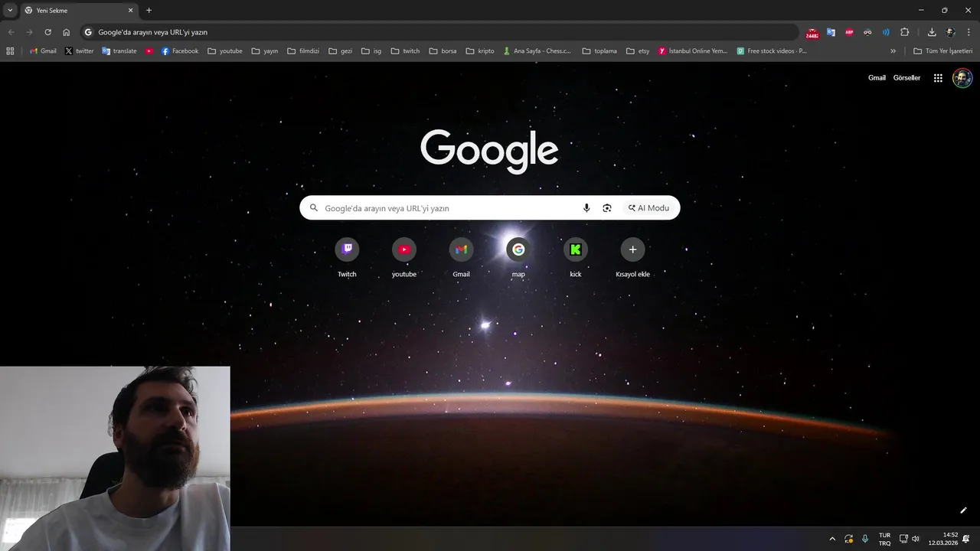The height and width of the screenshot is (551, 980).
Task: Start voice search with microphone icon
Action: pos(586,208)
